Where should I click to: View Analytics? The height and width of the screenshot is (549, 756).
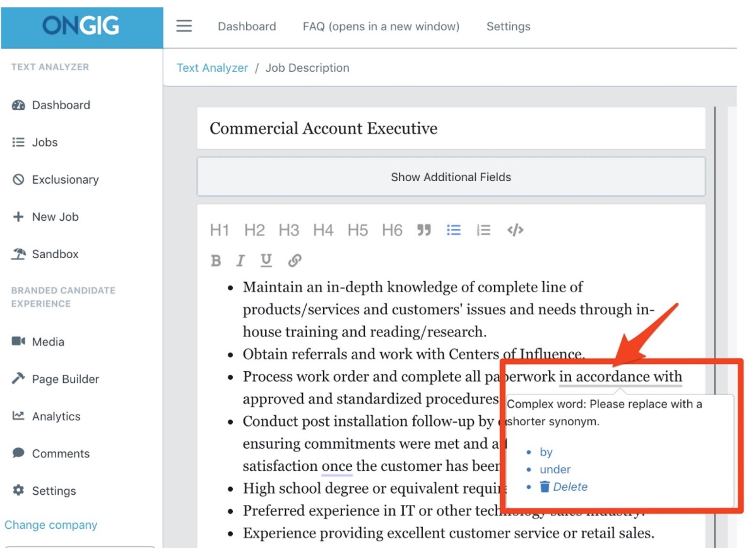tap(56, 416)
